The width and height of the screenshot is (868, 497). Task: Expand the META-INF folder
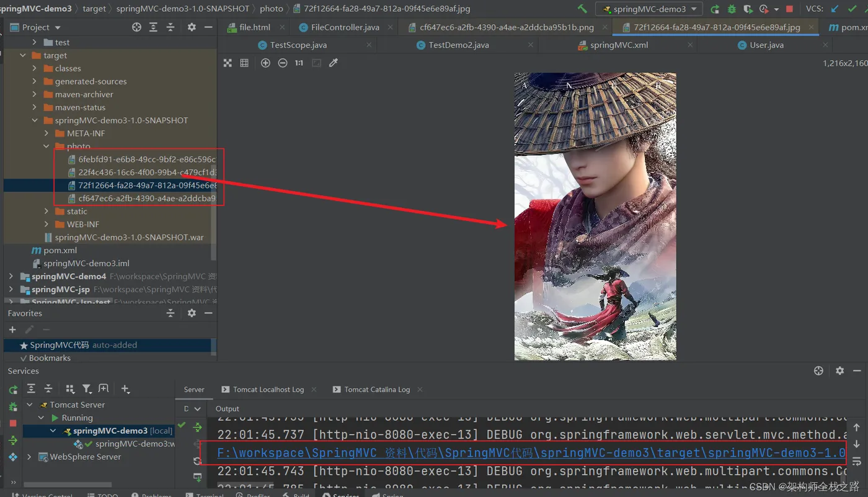(x=46, y=133)
